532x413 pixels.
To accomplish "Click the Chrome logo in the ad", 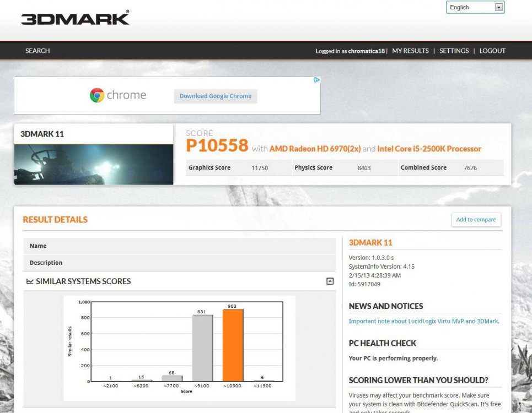I will click(97, 95).
